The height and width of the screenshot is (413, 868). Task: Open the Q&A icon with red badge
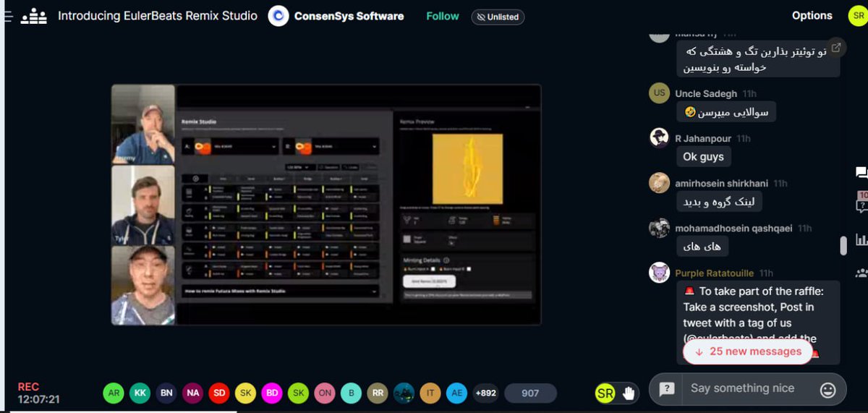[861, 204]
